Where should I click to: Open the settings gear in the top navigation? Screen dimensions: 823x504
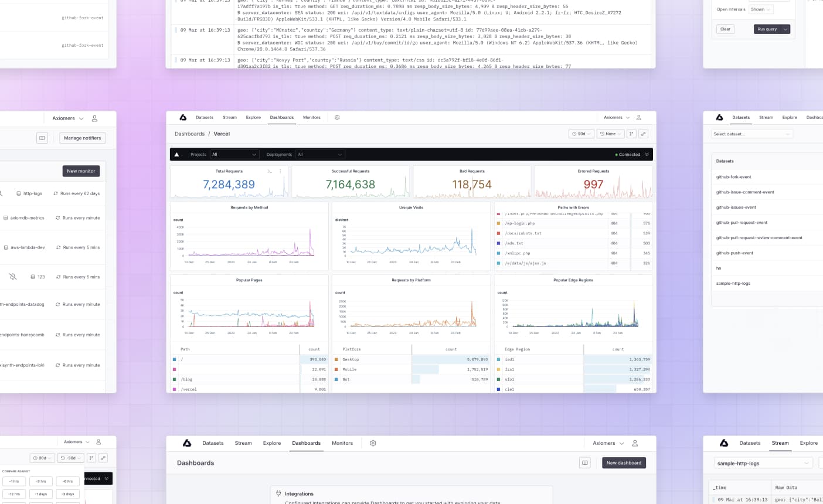coord(337,117)
